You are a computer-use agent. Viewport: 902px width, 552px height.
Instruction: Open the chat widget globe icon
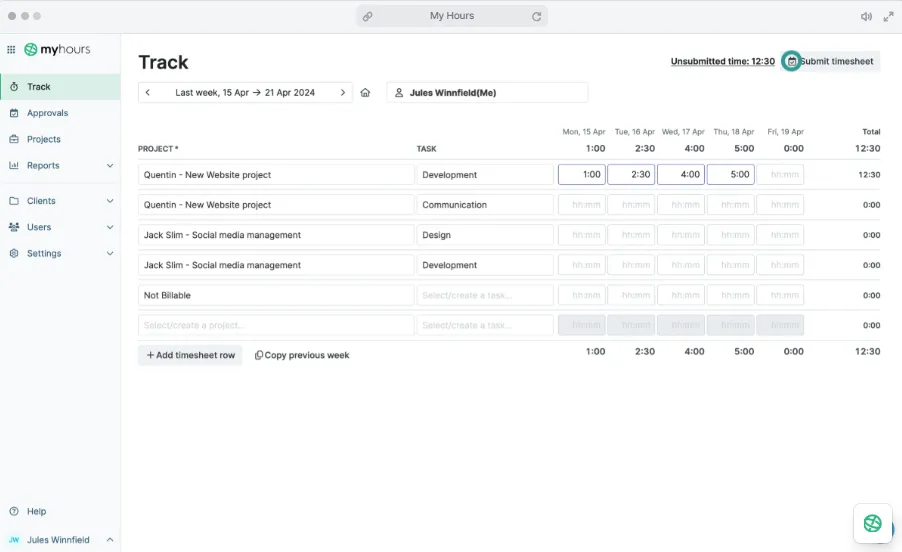(x=873, y=523)
